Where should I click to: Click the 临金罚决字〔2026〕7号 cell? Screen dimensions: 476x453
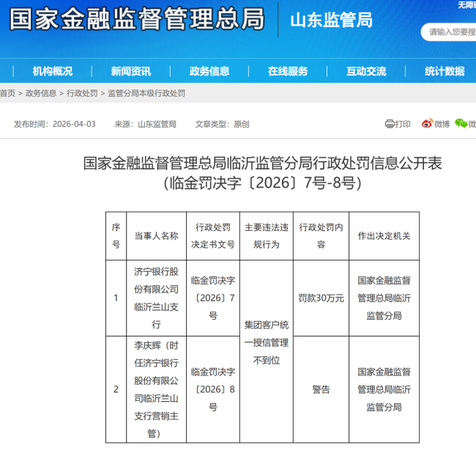(x=213, y=298)
